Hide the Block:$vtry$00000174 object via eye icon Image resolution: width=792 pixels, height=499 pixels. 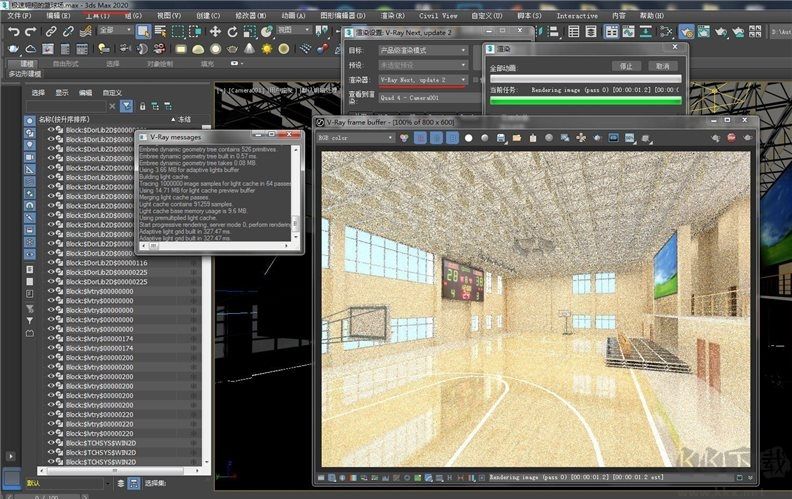point(53,338)
